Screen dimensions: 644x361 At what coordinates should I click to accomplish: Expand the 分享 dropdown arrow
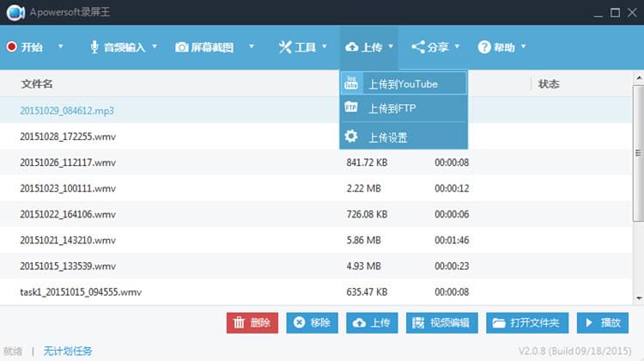point(457,46)
